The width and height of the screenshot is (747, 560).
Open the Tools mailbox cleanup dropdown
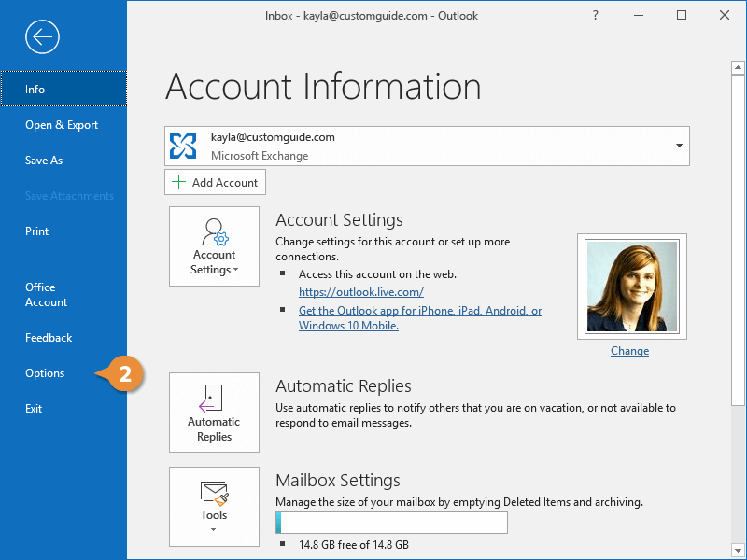215,507
